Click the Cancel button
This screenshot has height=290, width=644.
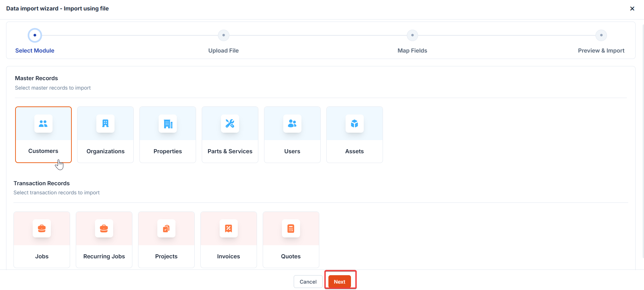(308, 282)
